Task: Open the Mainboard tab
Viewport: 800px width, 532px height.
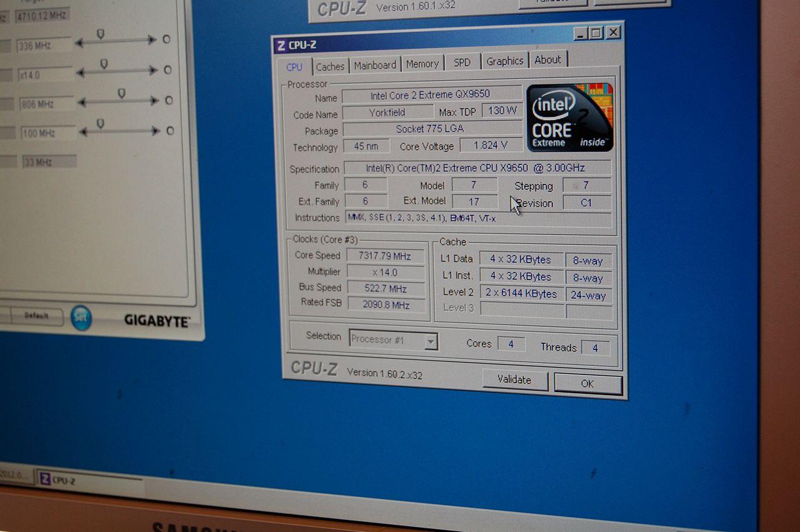Action: click(x=375, y=65)
